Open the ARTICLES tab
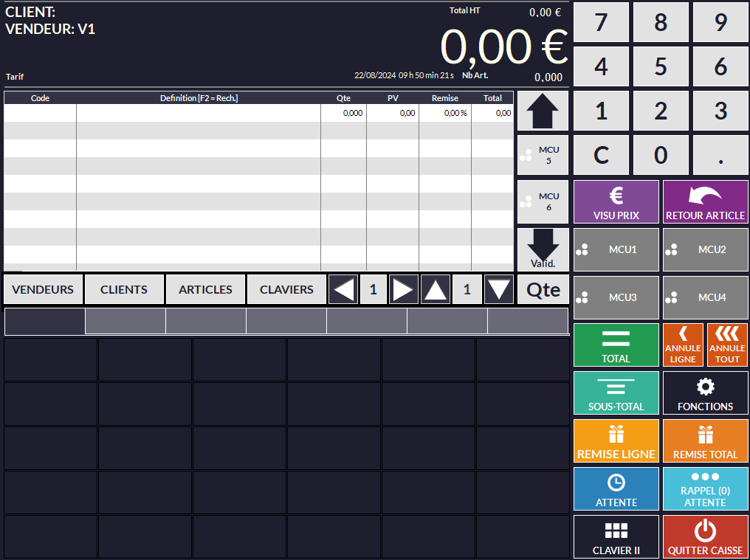This screenshot has height=560, width=750. 205,290
